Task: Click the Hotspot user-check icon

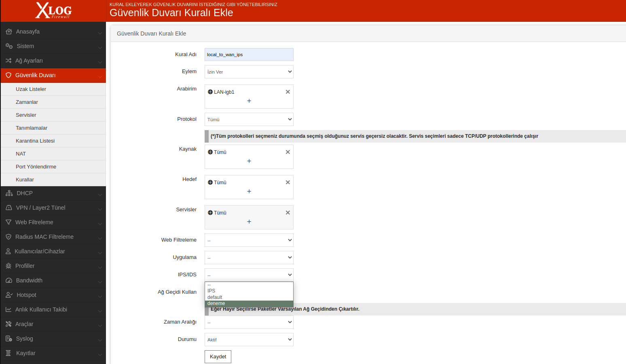Action: [9, 295]
